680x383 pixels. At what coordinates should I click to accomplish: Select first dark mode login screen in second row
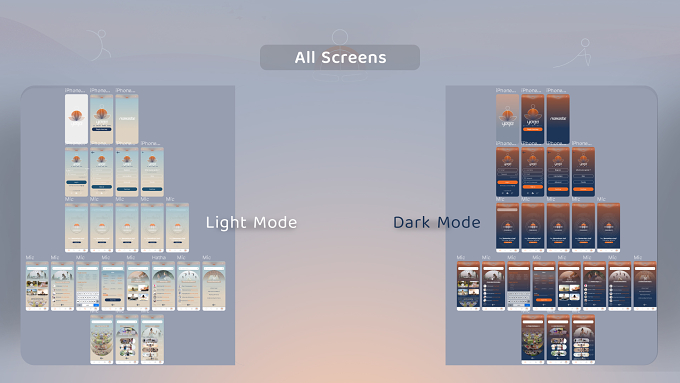(x=507, y=172)
